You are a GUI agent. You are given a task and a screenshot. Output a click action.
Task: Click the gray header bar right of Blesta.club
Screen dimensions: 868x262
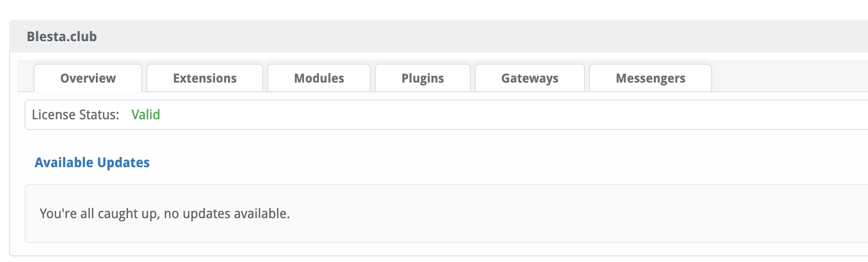click(459, 37)
